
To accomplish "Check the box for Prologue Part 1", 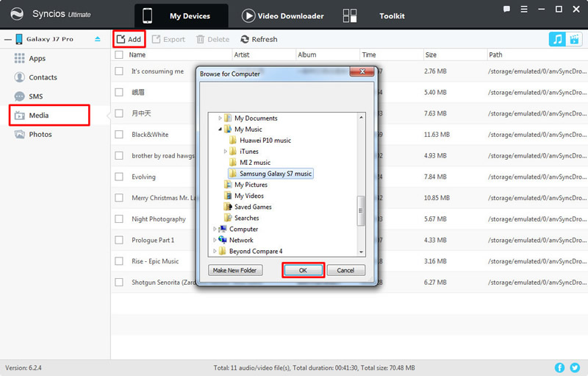I will 119,240.
